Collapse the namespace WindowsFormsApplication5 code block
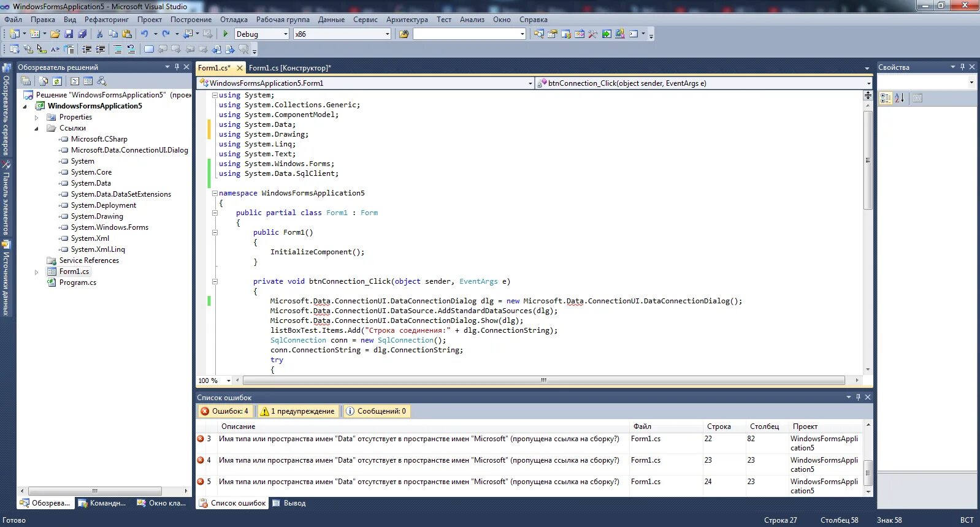The image size is (980, 527). point(215,193)
